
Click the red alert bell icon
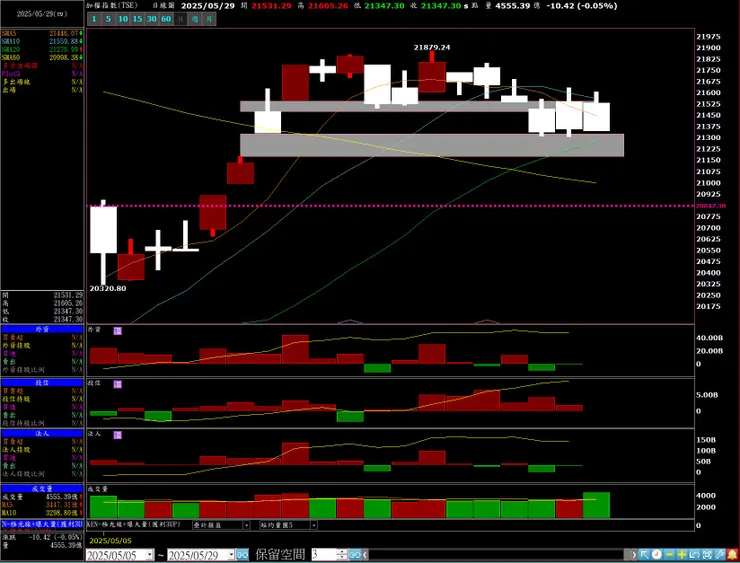point(732,555)
